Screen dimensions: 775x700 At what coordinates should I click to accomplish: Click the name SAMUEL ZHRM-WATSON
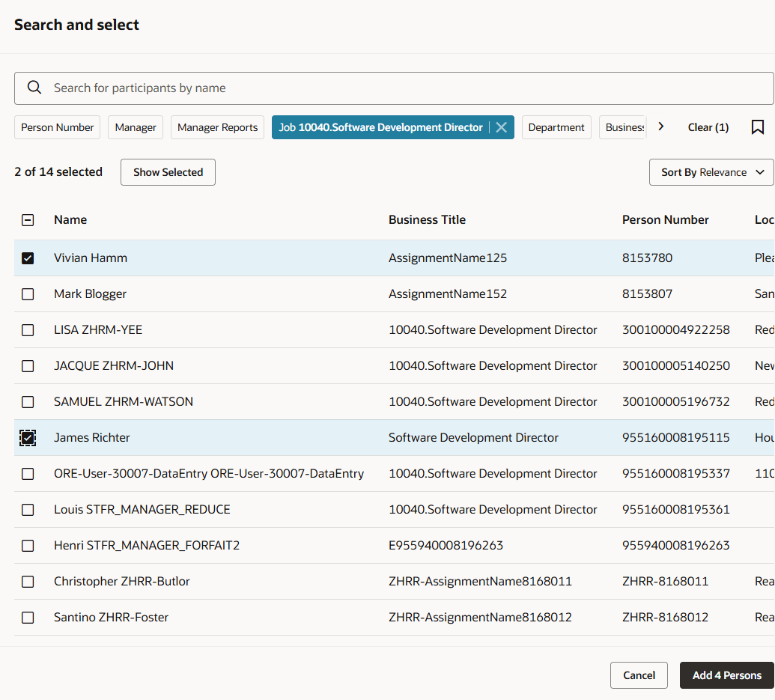point(124,401)
